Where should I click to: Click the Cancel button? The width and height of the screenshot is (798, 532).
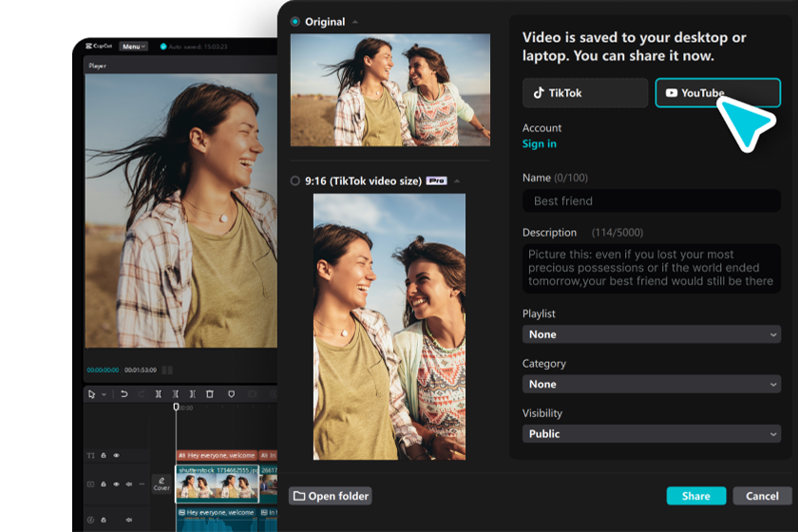(x=762, y=496)
